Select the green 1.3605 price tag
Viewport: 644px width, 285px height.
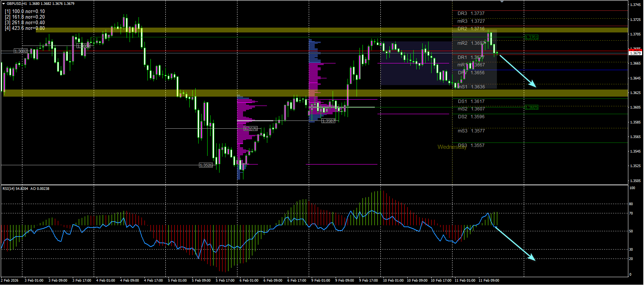[x=531, y=107]
